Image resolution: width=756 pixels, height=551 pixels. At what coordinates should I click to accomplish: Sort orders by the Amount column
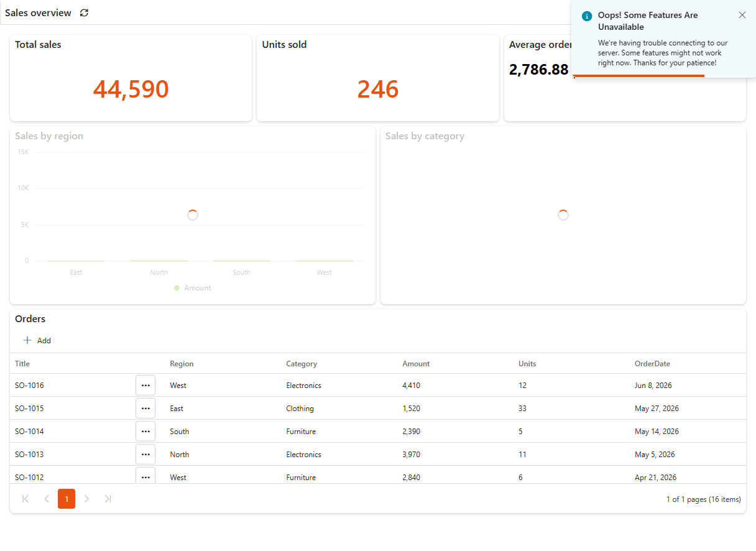point(416,364)
